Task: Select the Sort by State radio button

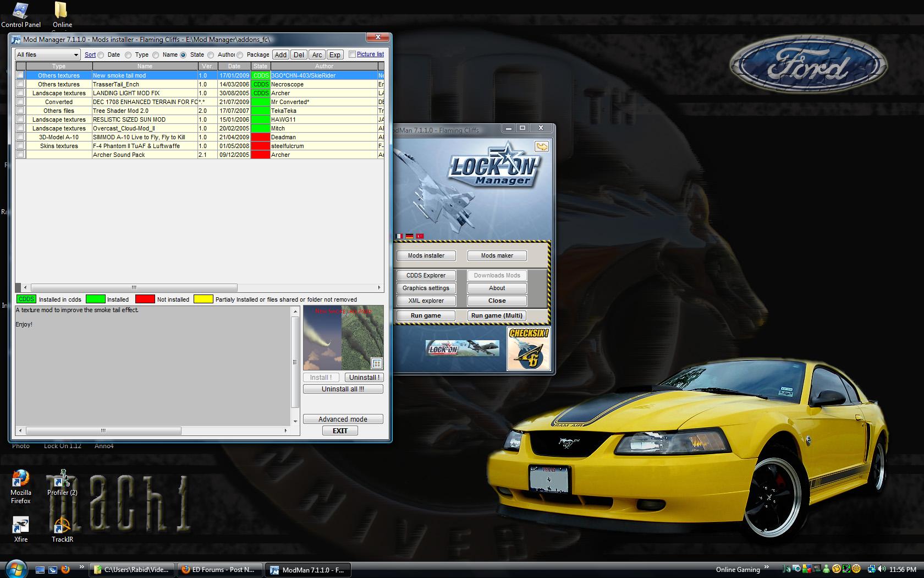Action: 183,55
